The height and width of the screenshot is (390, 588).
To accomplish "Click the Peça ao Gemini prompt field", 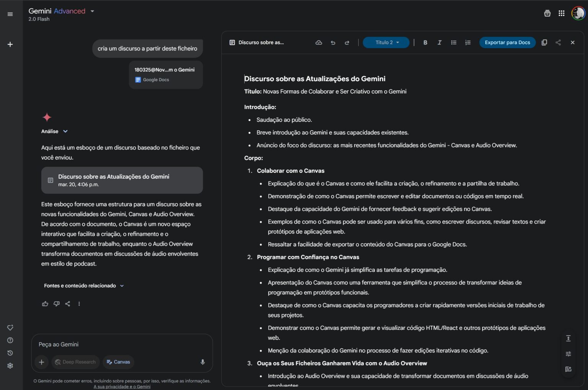I will 122,344.
